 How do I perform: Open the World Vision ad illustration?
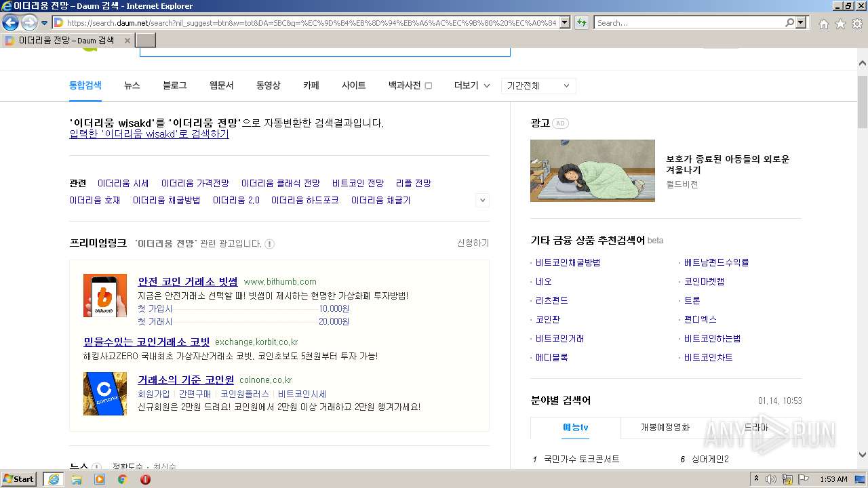point(593,171)
